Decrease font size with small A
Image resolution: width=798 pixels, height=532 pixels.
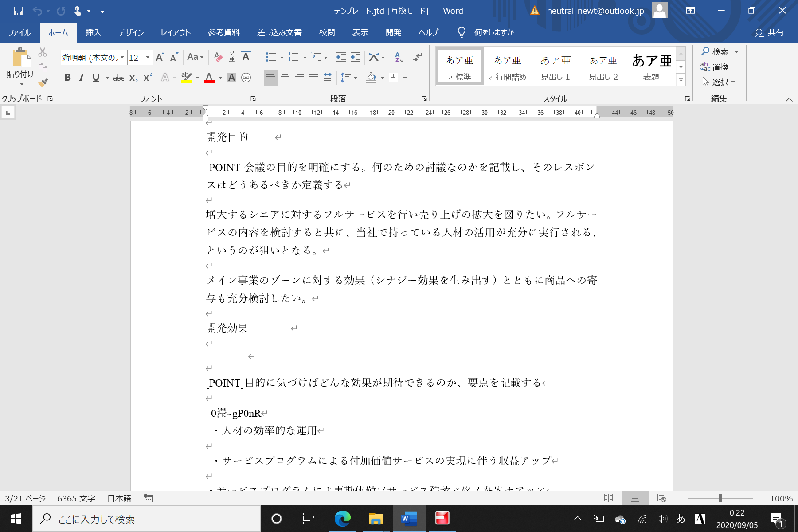point(174,57)
